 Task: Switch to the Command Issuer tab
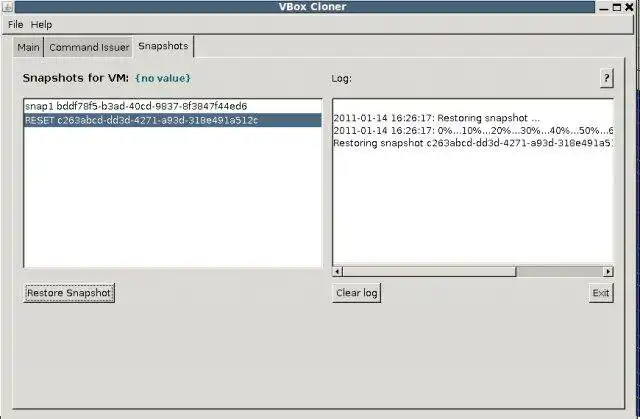click(x=89, y=47)
